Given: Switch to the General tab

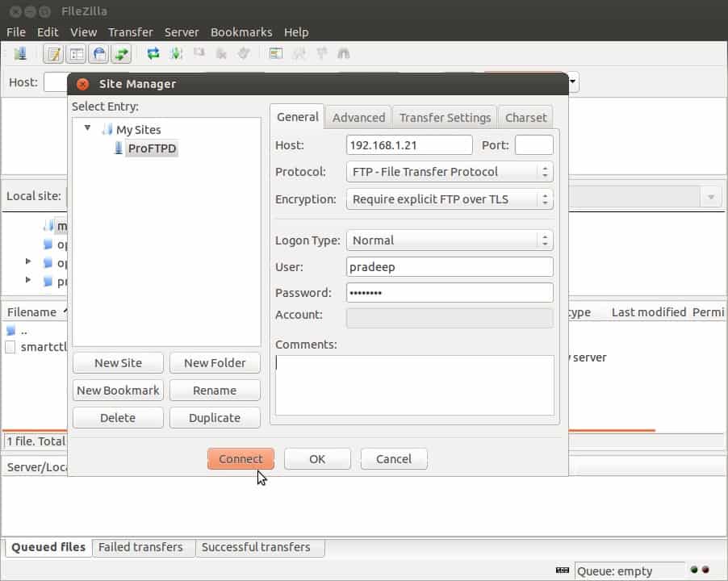Looking at the screenshot, I should point(297,117).
